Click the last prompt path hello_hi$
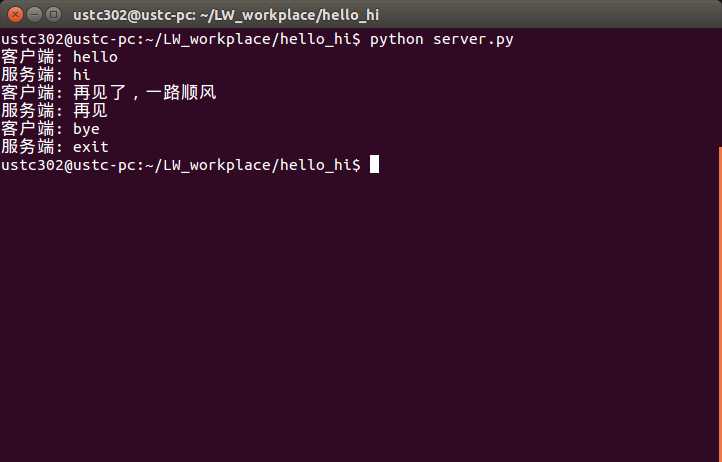Viewport: 722px width, 462px height. [320, 165]
